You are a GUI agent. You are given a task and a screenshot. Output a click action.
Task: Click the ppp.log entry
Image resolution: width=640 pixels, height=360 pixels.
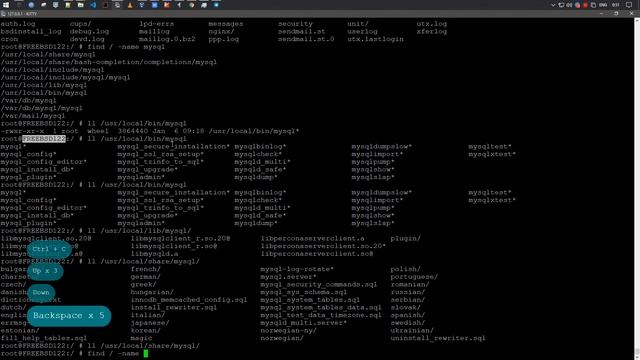point(224,39)
